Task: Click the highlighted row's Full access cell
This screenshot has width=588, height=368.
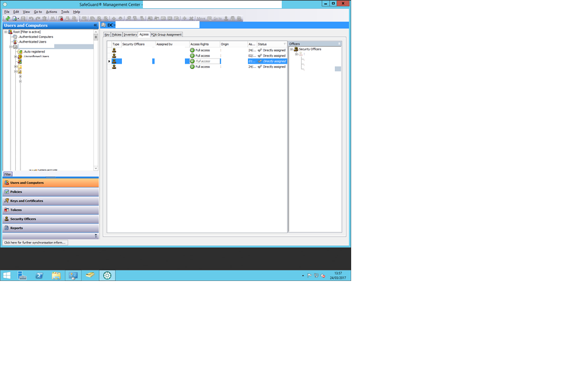Action: [x=205, y=61]
